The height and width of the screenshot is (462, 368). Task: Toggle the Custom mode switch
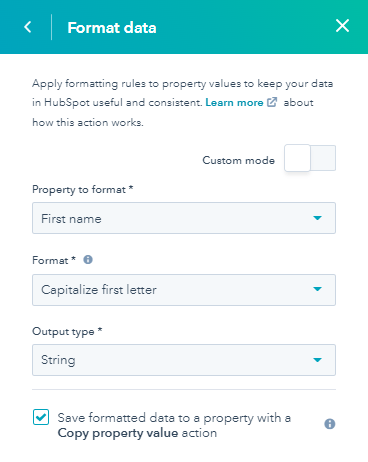point(310,158)
